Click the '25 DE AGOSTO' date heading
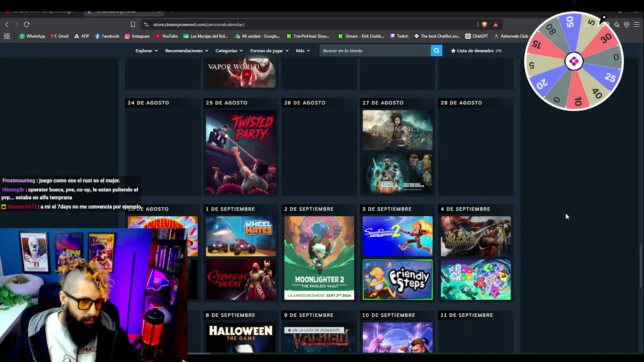644x362 pixels. pyautogui.click(x=226, y=103)
